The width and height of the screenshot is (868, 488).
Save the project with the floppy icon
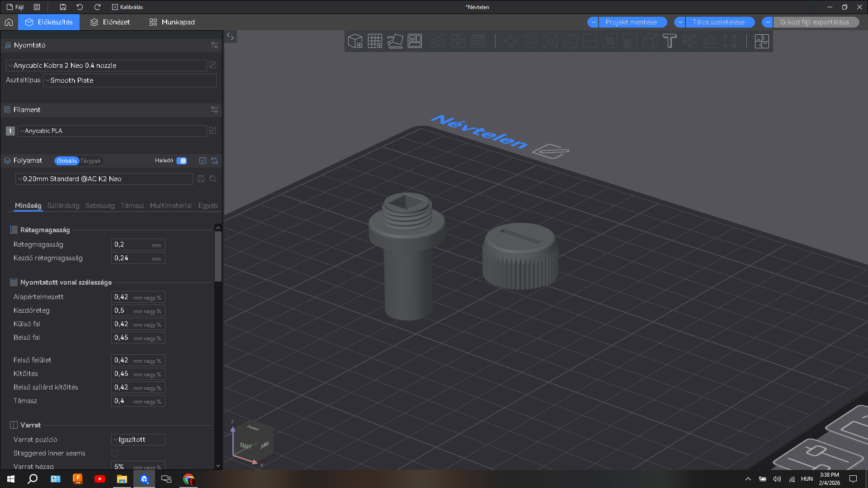[63, 7]
